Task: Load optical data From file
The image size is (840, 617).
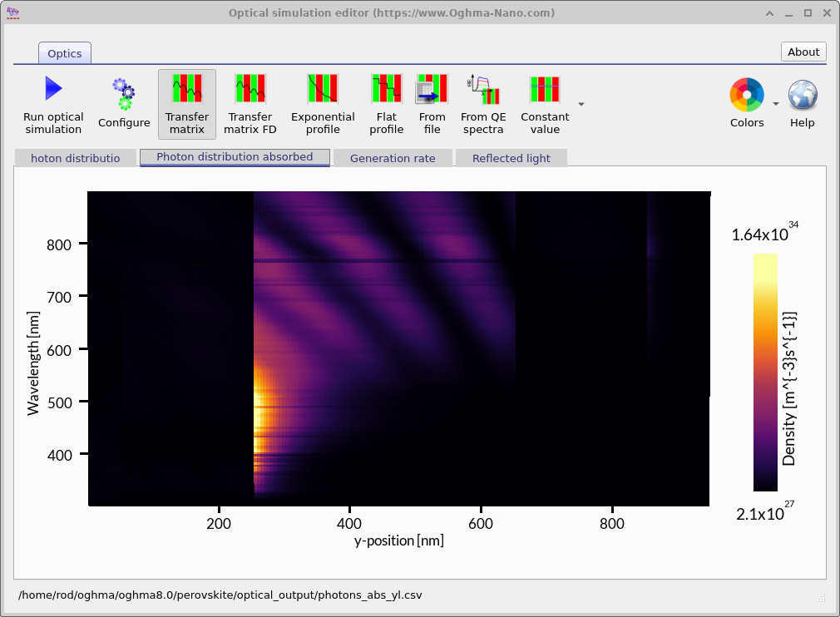Action: click(432, 100)
